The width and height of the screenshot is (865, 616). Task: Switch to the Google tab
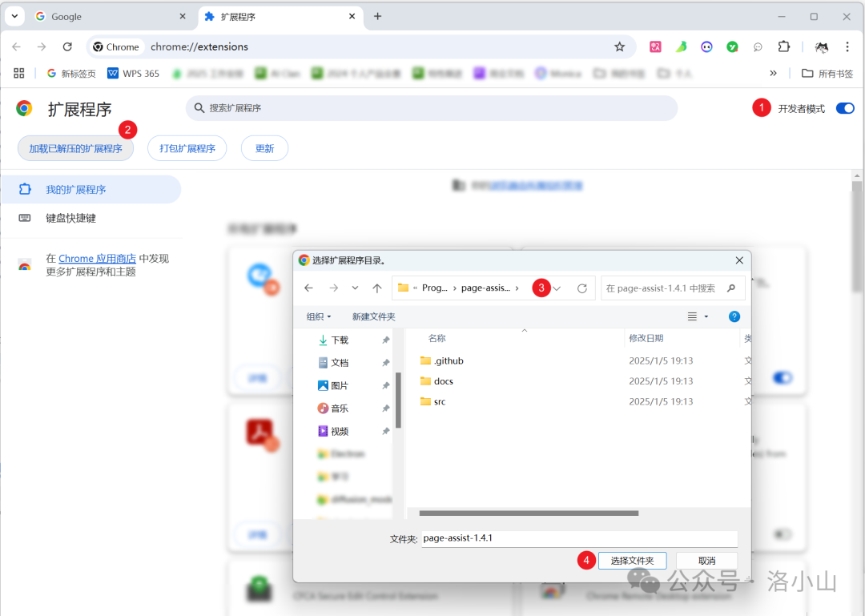[111, 17]
